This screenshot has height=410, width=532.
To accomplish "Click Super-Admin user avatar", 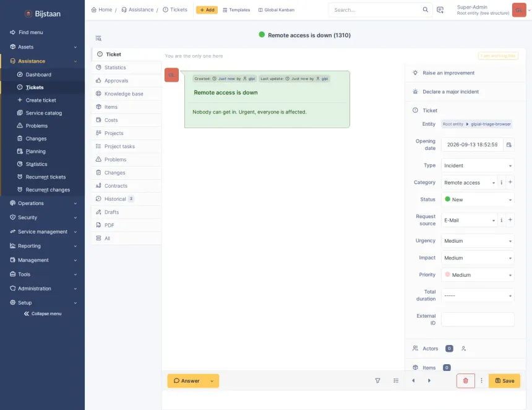I will pyautogui.click(x=519, y=10).
